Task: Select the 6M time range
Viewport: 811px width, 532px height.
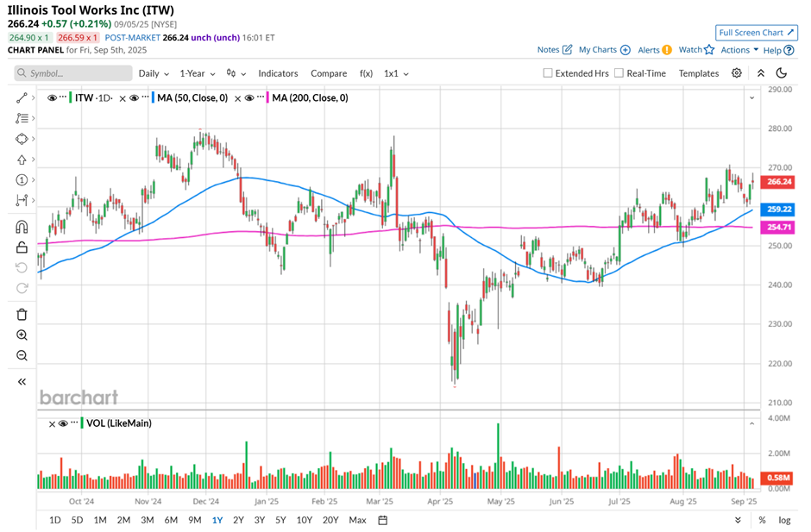Action: tap(171, 520)
